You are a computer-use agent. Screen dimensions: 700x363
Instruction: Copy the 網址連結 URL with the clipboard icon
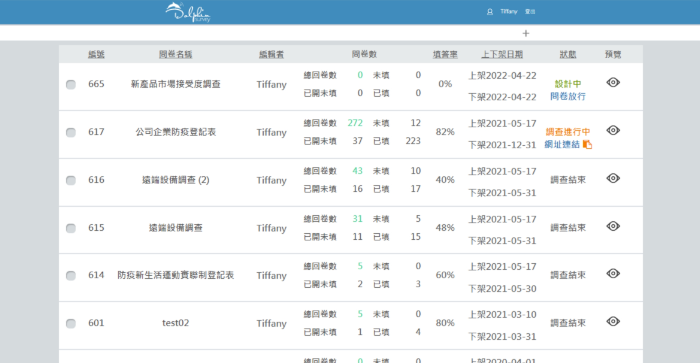[588, 144]
